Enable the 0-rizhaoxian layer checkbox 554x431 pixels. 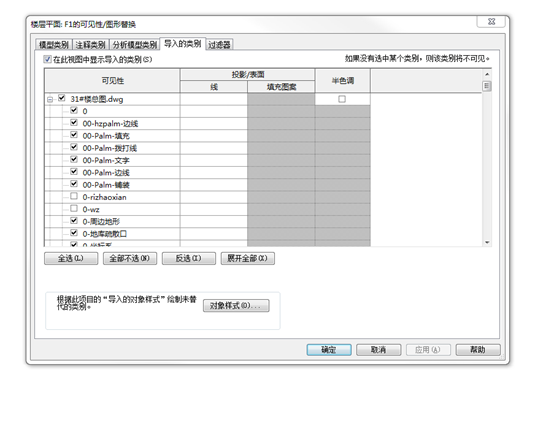pyautogui.click(x=74, y=196)
